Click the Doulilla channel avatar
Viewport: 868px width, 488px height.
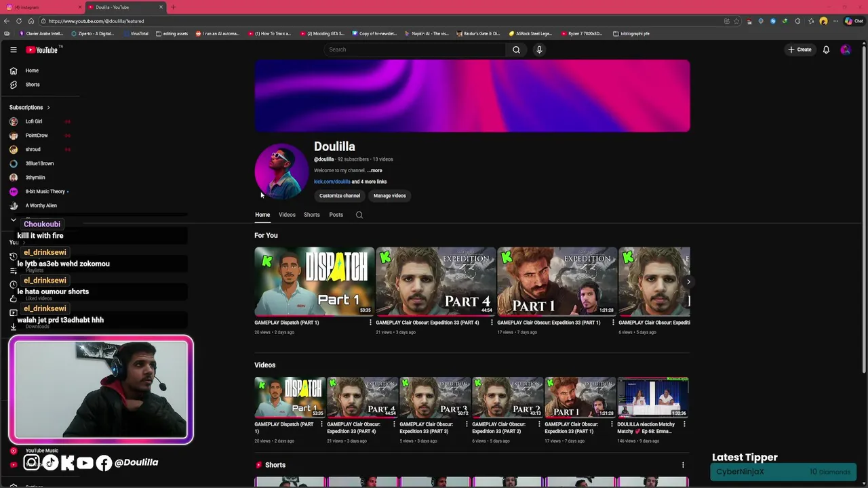281,171
